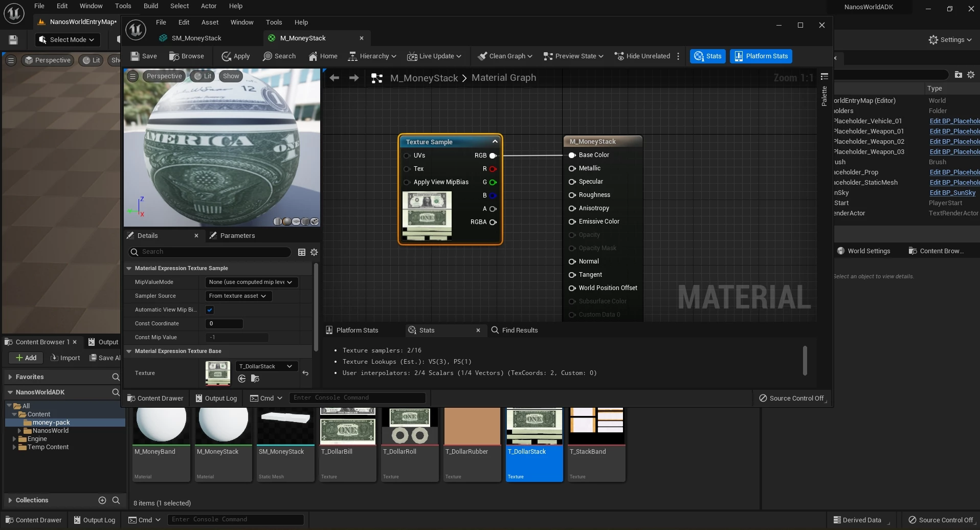Image resolution: width=980 pixels, height=530 pixels.
Task: Click Edit BP_SunSky link in outliner
Action: click(952, 193)
